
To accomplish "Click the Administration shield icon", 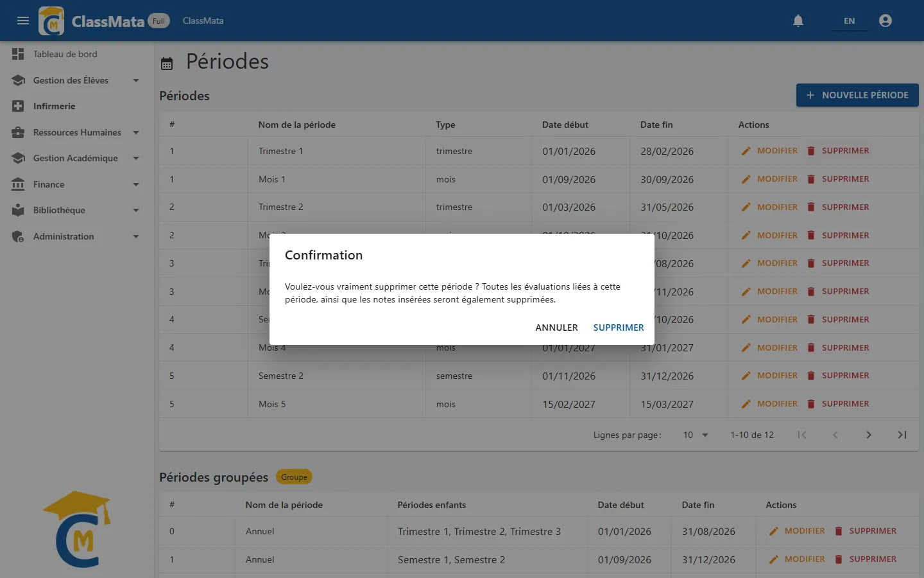I will [18, 236].
